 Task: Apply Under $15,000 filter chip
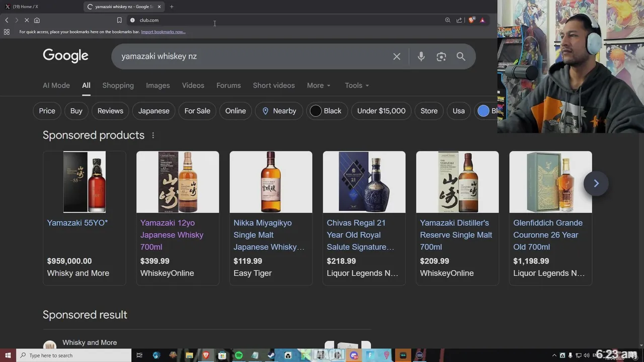[381, 111]
